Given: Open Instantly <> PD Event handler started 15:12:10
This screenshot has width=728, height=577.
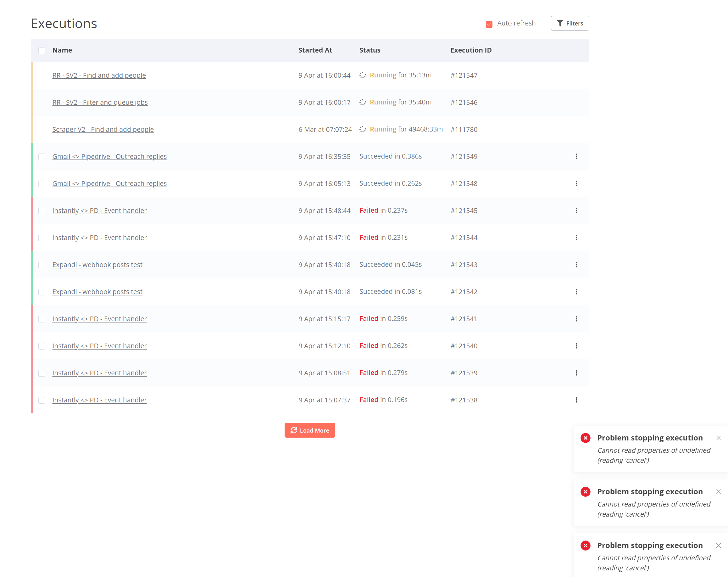Looking at the screenshot, I should [x=99, y=345].
